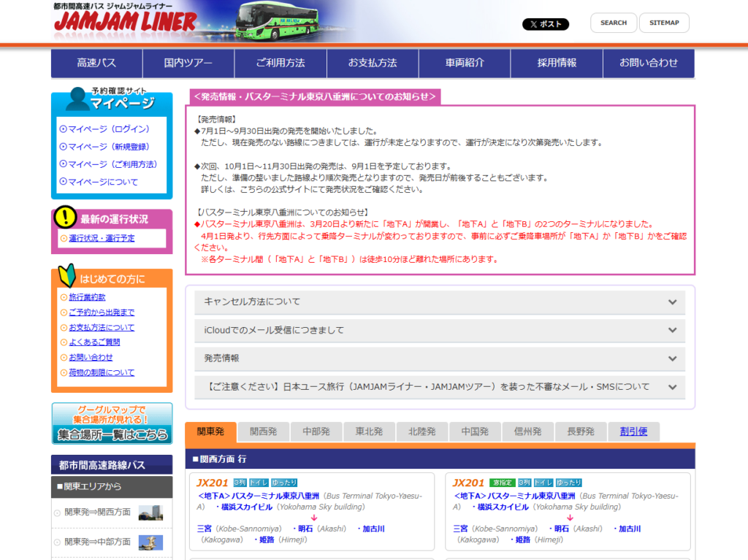The image size is (748, 560).
Task: Open お問い合わせ in the navigation bar
Action: [x=649, y=63]
